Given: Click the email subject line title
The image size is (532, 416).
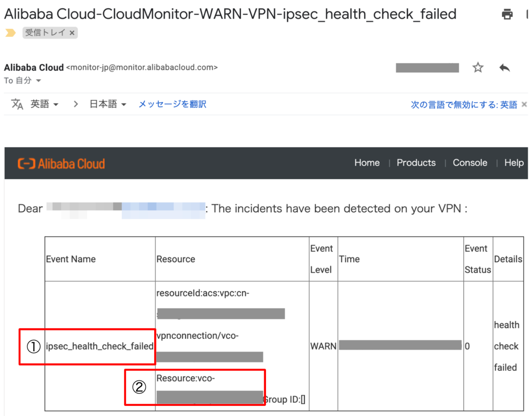Looking at the screenshot, I should pyautogui.click(x=230, y=14).
